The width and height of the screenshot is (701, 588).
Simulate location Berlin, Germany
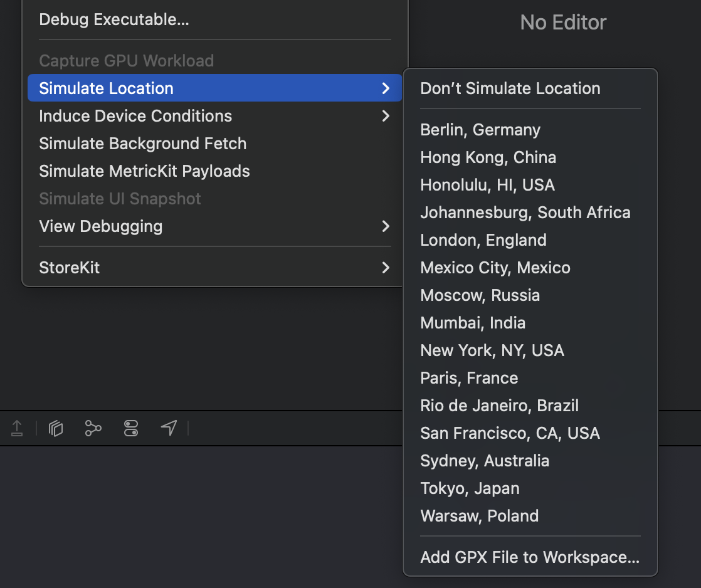[x=530, y=130]
